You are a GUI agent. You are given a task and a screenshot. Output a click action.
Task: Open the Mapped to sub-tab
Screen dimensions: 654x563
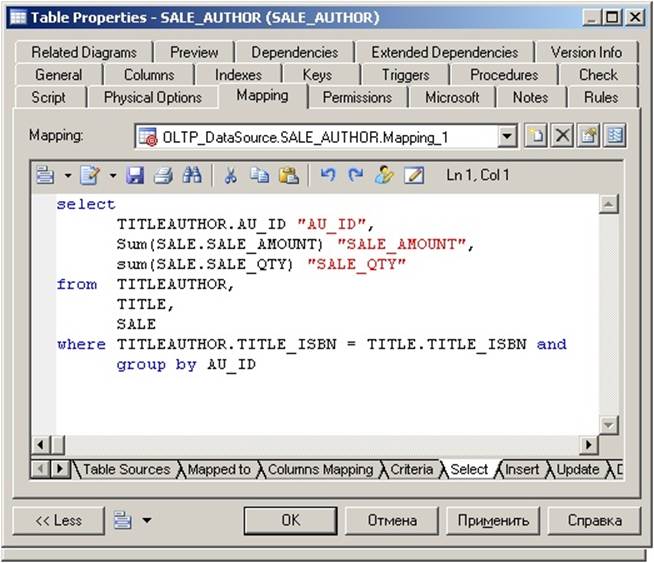pyautogui.click(x=219, y=470)
